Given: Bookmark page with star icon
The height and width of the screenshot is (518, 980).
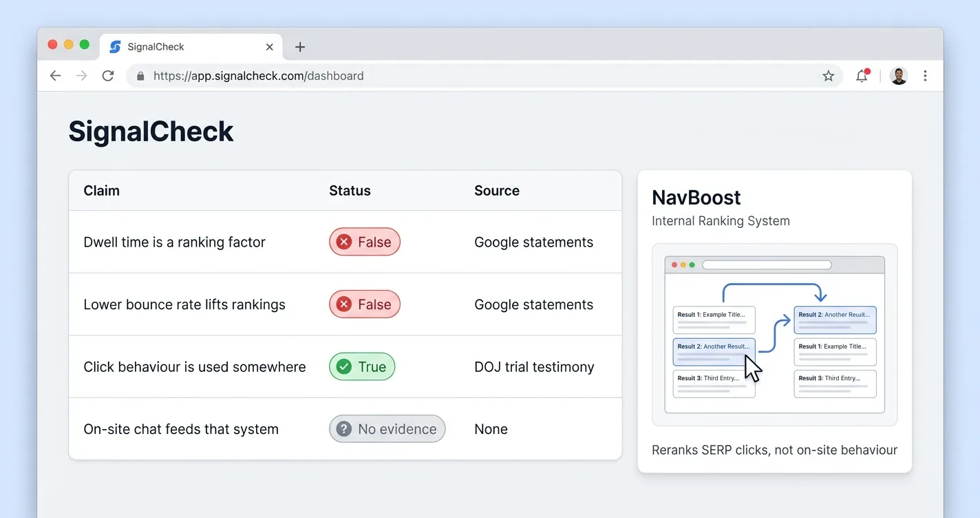Looking at the screenshot, I should pyautogui.click(x=829, y=76).
